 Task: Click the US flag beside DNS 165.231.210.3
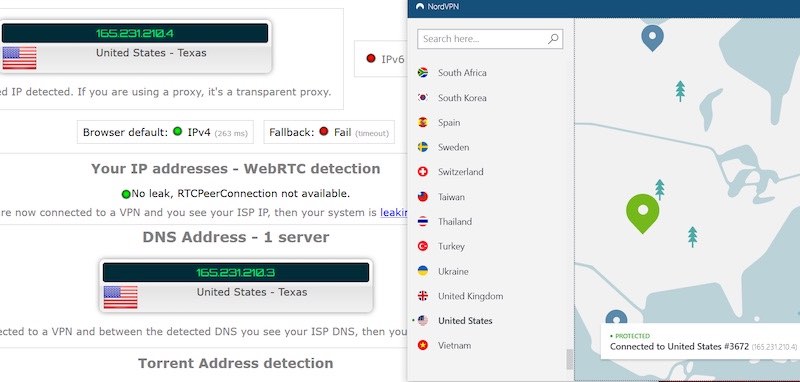pos(120,297)
